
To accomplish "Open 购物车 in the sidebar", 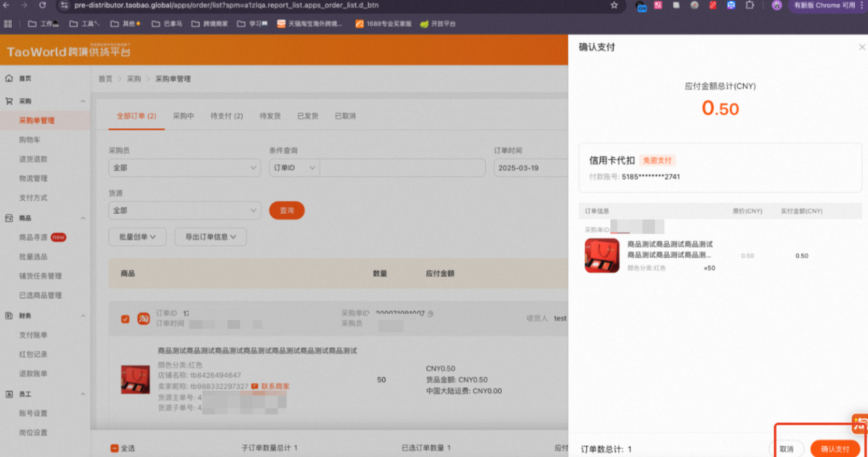I will click(x=30, y=139).
